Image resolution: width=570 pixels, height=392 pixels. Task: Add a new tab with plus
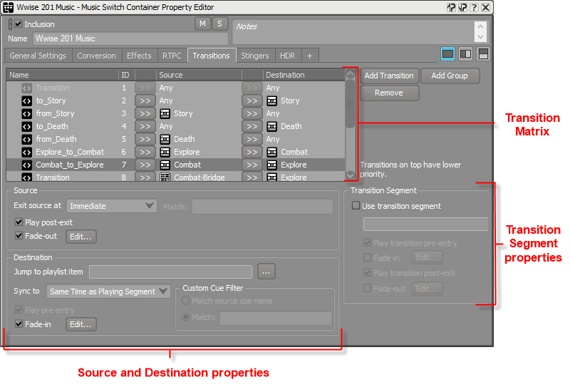coord(309,56)
